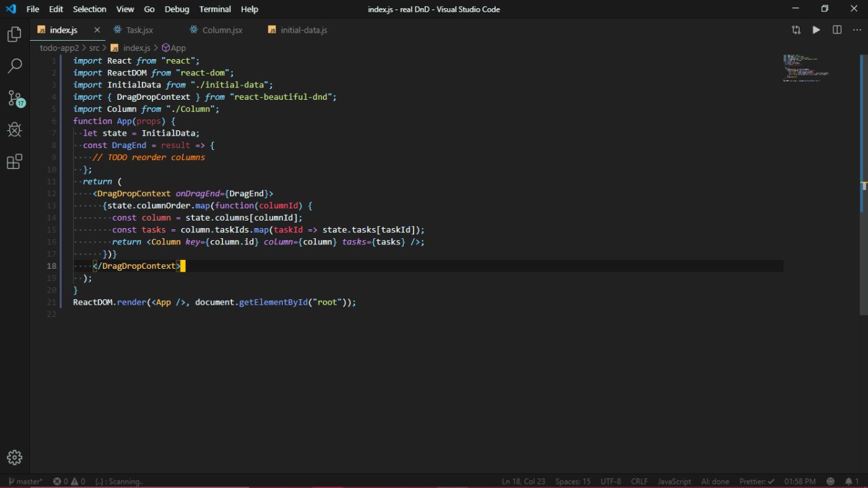Close the index.js tab
The height and width of the screenshot is (488, 868).
(x=97, y=30)
